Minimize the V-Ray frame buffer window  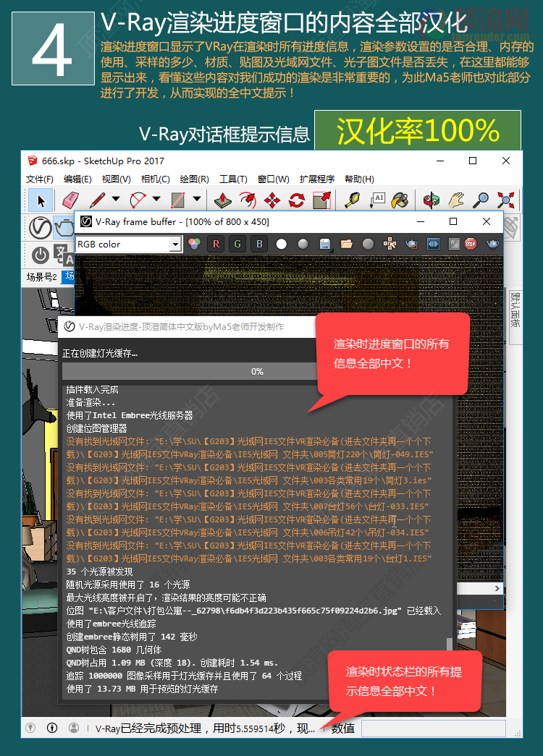tap(421, 221)
